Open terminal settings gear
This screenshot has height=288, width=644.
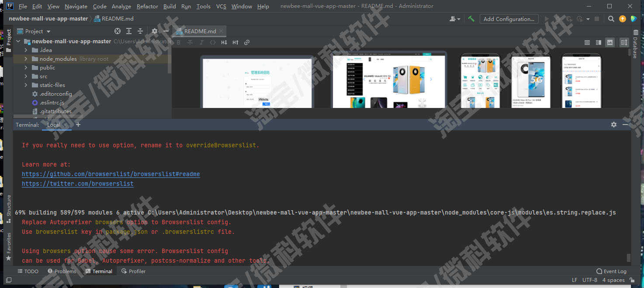[614, 125]
